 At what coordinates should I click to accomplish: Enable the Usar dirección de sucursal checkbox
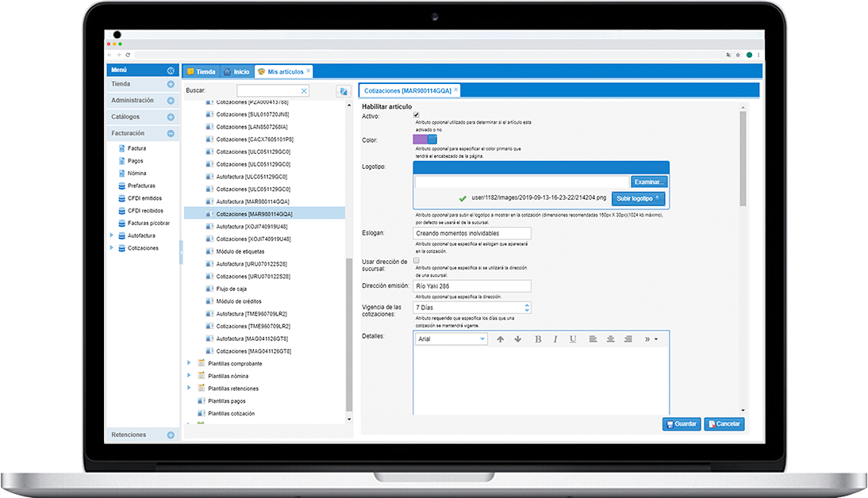[417, 261]
